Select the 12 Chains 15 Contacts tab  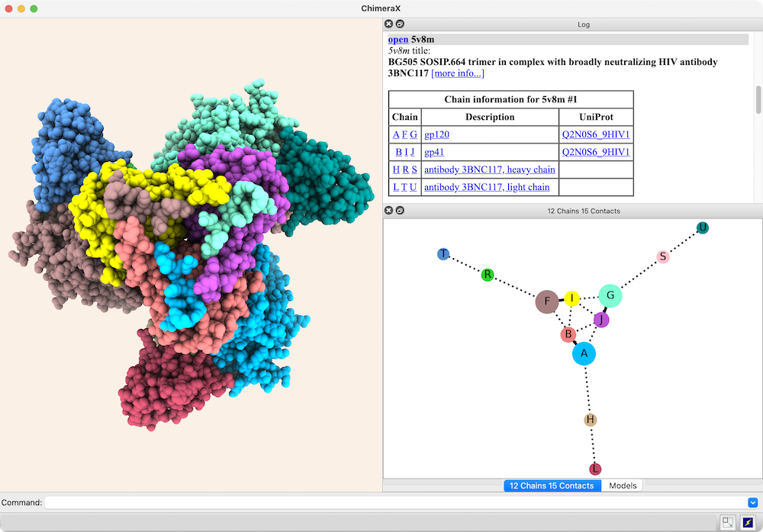(x=552, y=485)
